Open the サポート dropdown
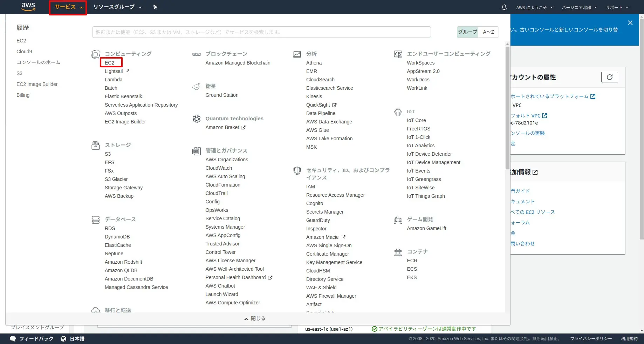The height and width of the screenshot is (344, 644). pyautogui.click(x=617, y=7)
